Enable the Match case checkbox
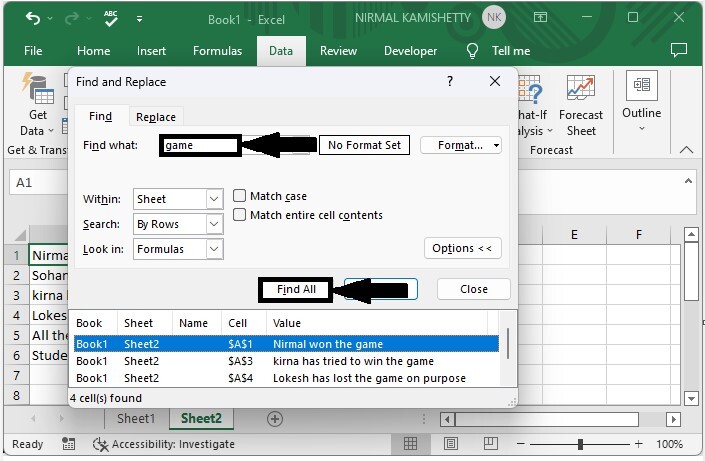Viewport: 705px width, 461px height. point(239,196)
